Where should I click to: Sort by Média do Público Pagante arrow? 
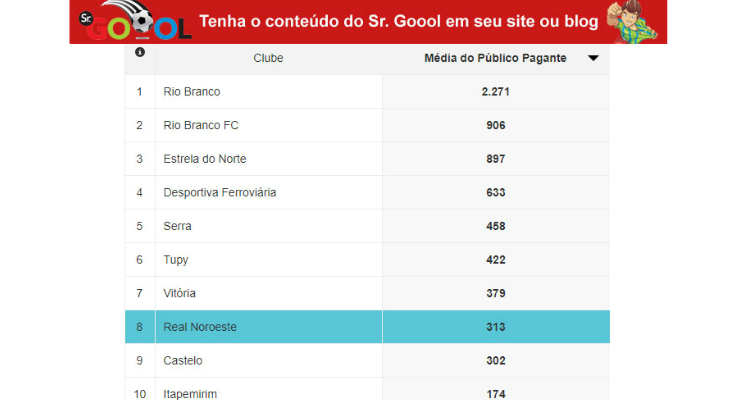tap(593, 58)
